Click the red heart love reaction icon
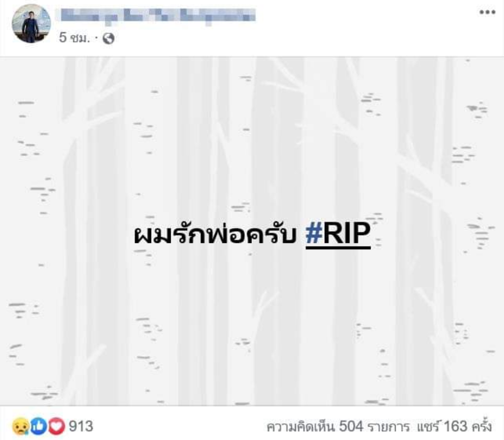The height and width of the screenshot is (440, 504). tap(56, 426)
